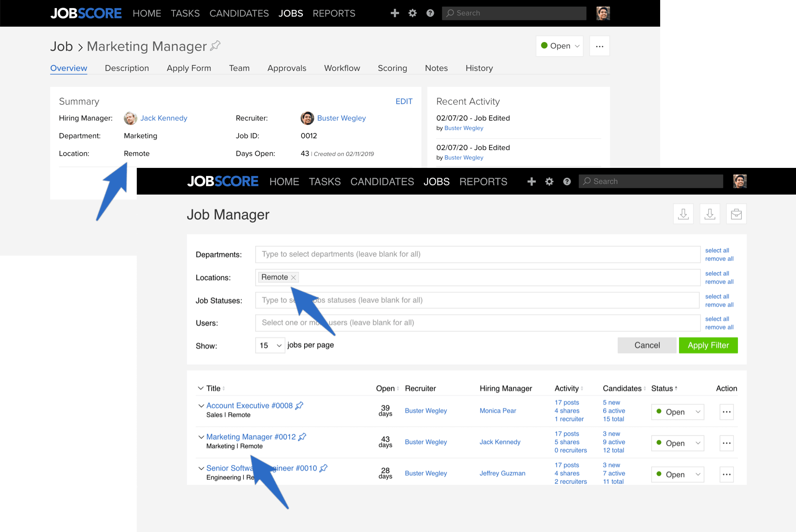Click the briefcase icon in Job Manager
796x532 pixels.
[736, 214]
